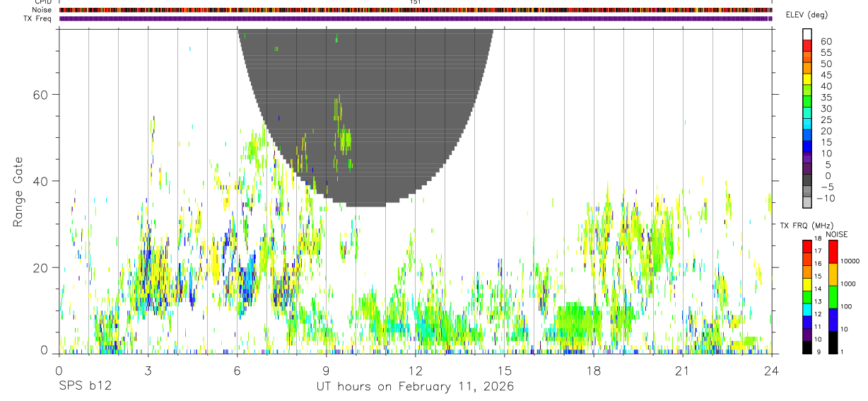This screenshot has height=401, width=868.
Task: Select the black 9–10 MHz TX FRQ segment
Action: (x=807, y=347)
